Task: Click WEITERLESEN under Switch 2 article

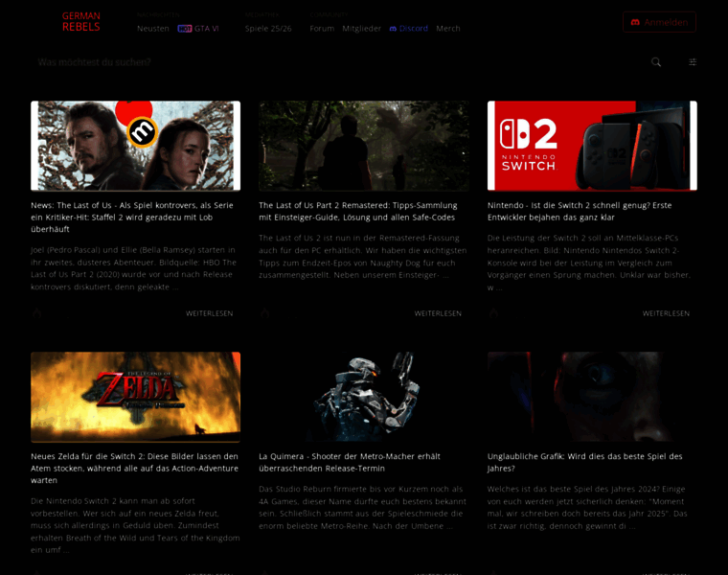Action: (666, 313)
